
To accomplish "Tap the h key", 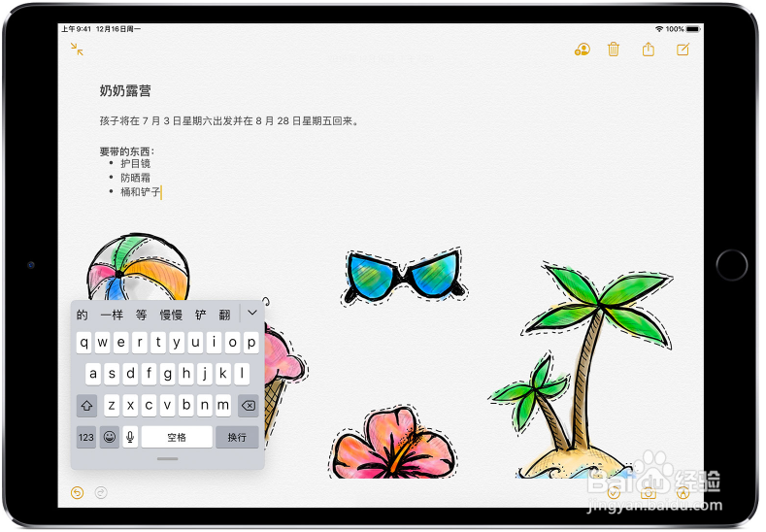I will 186,374.
